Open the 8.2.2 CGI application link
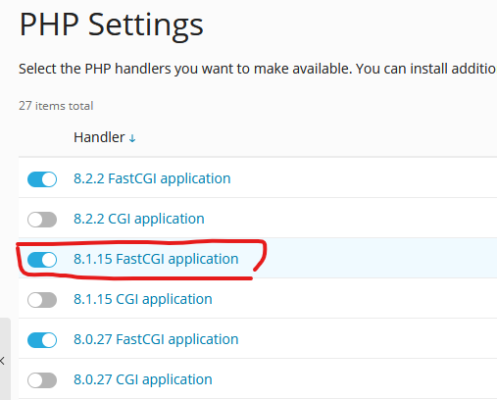 point(139,219)
